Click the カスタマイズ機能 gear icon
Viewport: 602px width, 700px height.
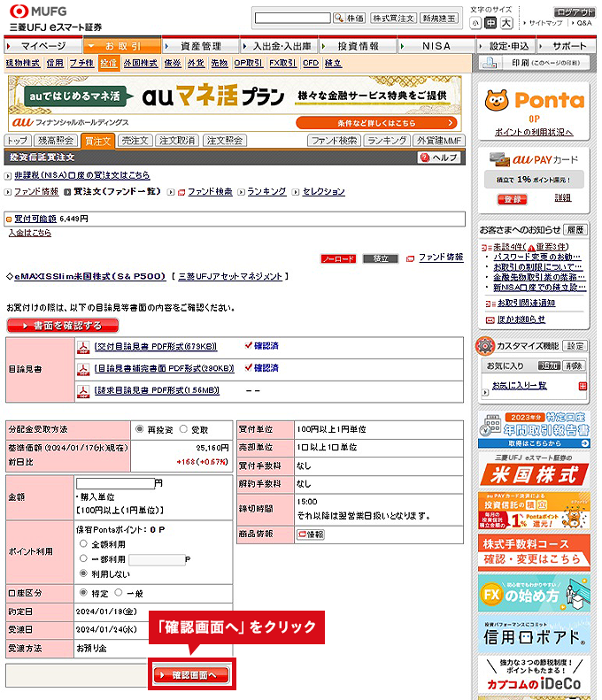point(485,346)
